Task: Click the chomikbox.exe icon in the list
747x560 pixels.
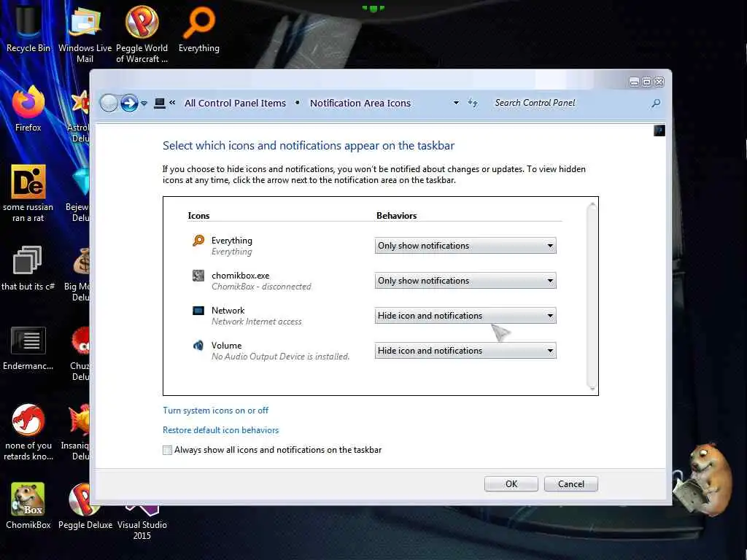Action: 198,275
